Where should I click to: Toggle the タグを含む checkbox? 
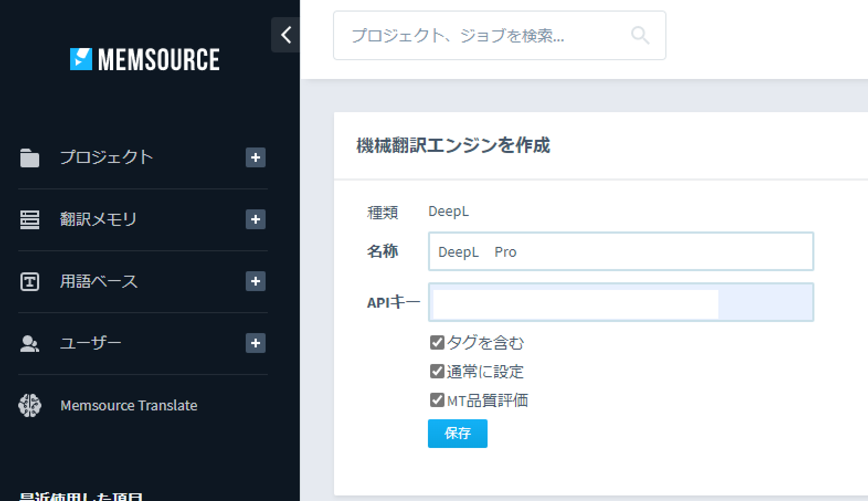coord(437,342)
